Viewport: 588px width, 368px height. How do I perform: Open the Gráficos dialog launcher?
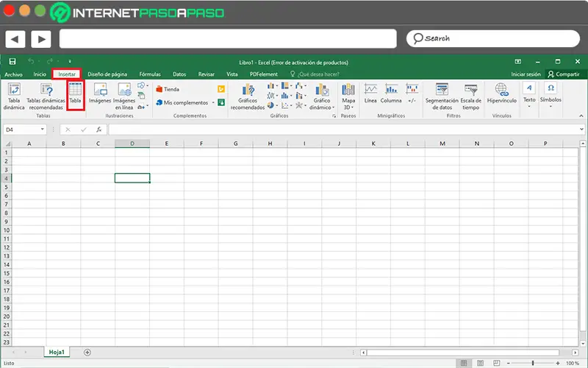pos(334,116)
